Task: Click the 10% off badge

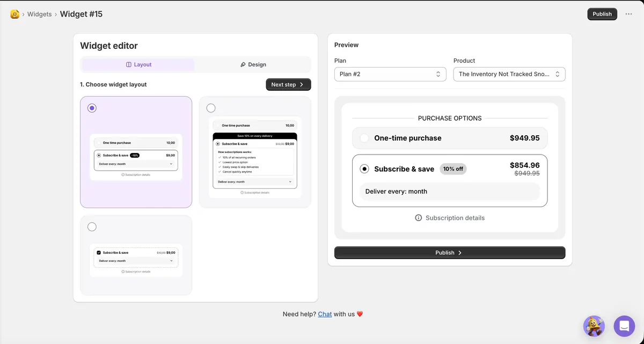Action: point(453,169)
